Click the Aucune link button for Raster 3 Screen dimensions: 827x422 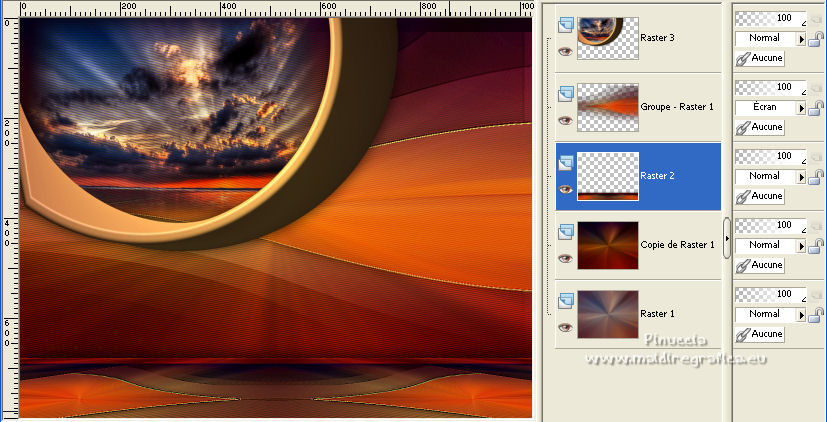(x=760, y=58)
